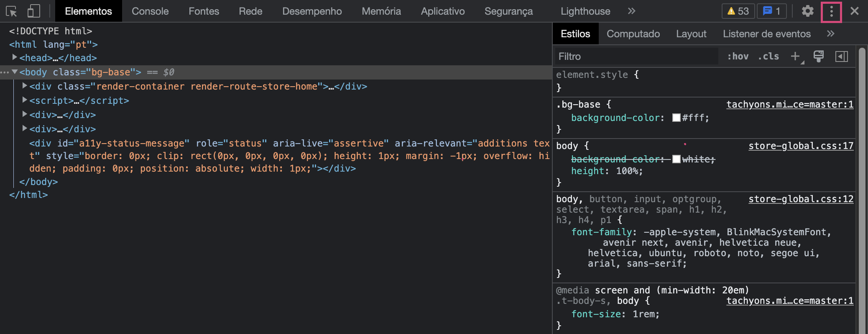Collapse the body bg-base element

click(x=15, y=72)
